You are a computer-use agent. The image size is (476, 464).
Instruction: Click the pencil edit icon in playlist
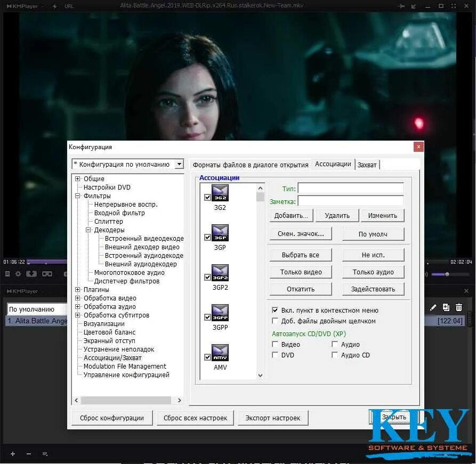point(433,308)
